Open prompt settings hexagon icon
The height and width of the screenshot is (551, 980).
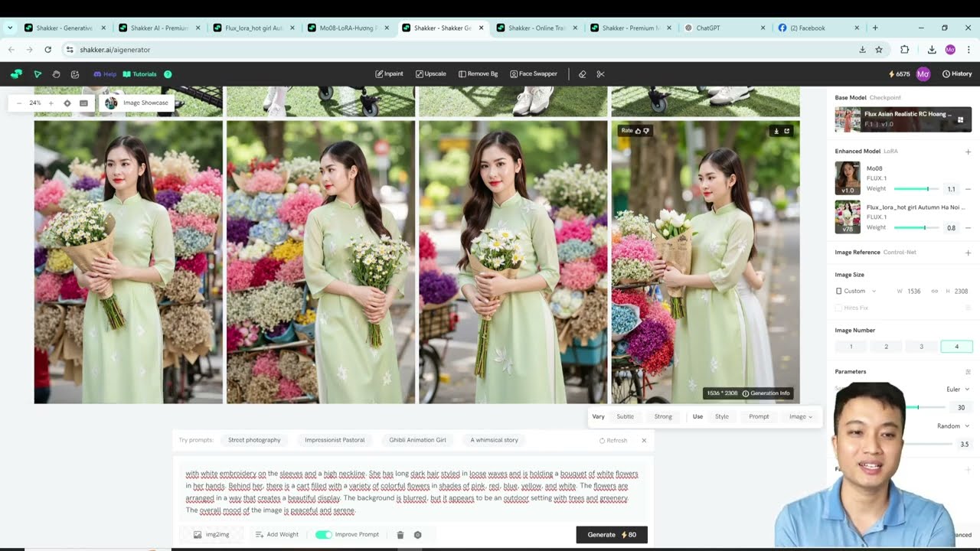click(x=417, y=535)
